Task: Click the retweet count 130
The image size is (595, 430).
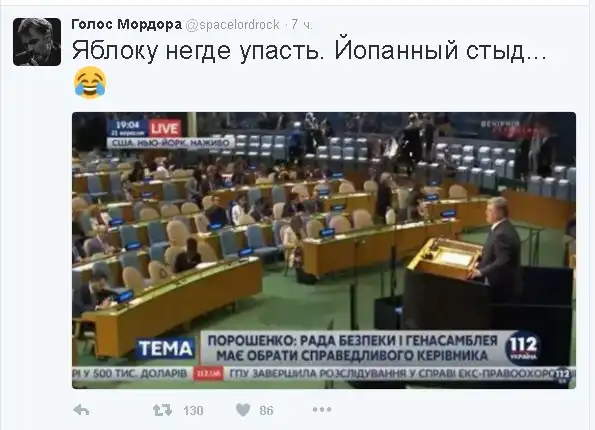Action: click(193, 410)
